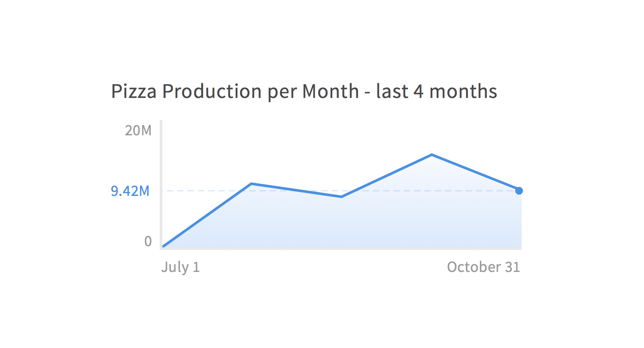Click the segment rising toward the highest peak

[386, 176]
